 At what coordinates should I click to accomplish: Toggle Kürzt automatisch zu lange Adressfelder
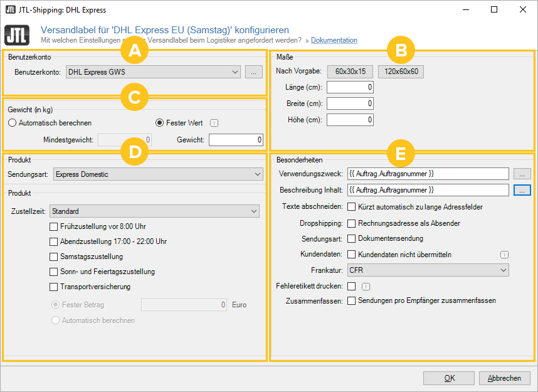pyautogui.click(x=351, y=207)
